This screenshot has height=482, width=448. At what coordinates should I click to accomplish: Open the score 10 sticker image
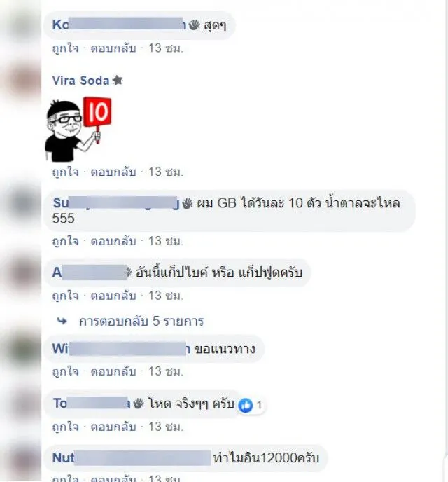[78, 129]
